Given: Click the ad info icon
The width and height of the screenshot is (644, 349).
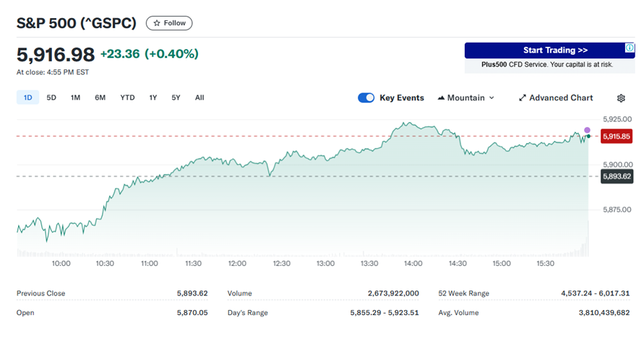Looking at the screenshot, I should [630, 48].
